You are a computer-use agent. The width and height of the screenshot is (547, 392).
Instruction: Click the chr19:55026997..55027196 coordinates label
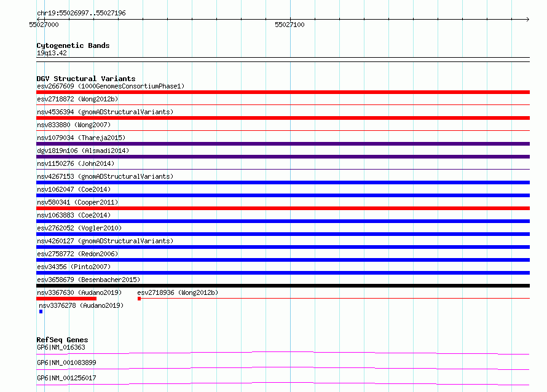[81, 13]
